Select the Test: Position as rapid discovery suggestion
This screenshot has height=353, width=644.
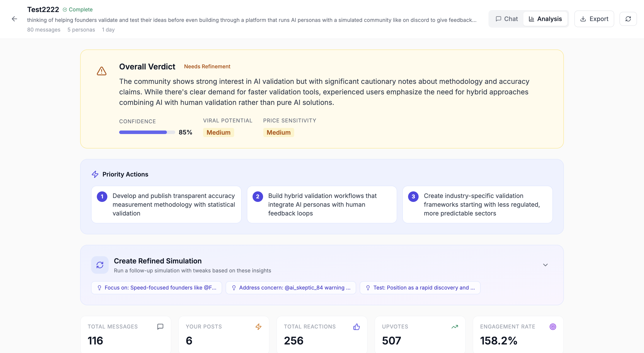coord(420,288)
